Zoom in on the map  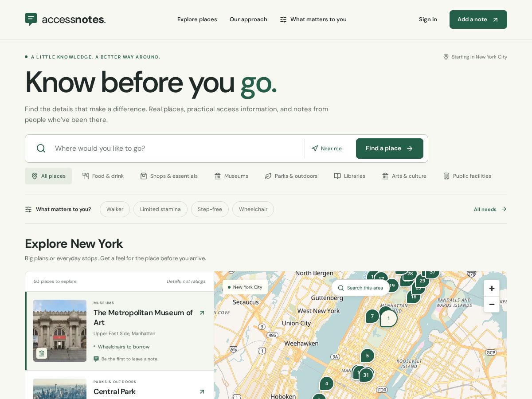492,288
